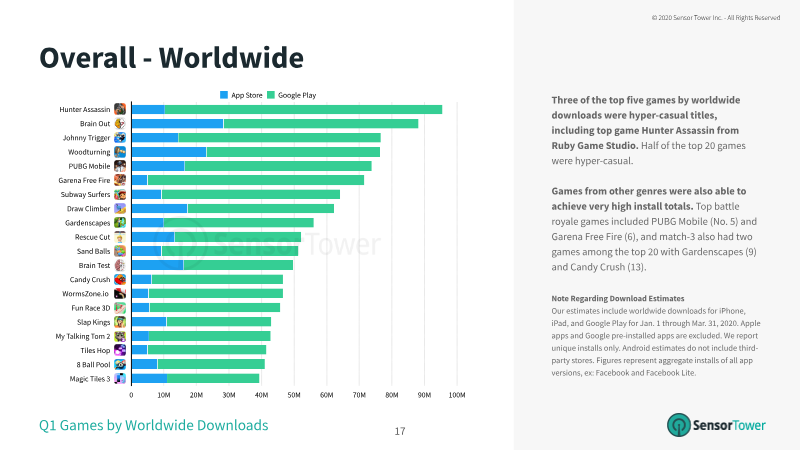Click the Sensor Tower logo icon
Image resolution: width=800 pixels, height=450 pixels.
point(679,425)
